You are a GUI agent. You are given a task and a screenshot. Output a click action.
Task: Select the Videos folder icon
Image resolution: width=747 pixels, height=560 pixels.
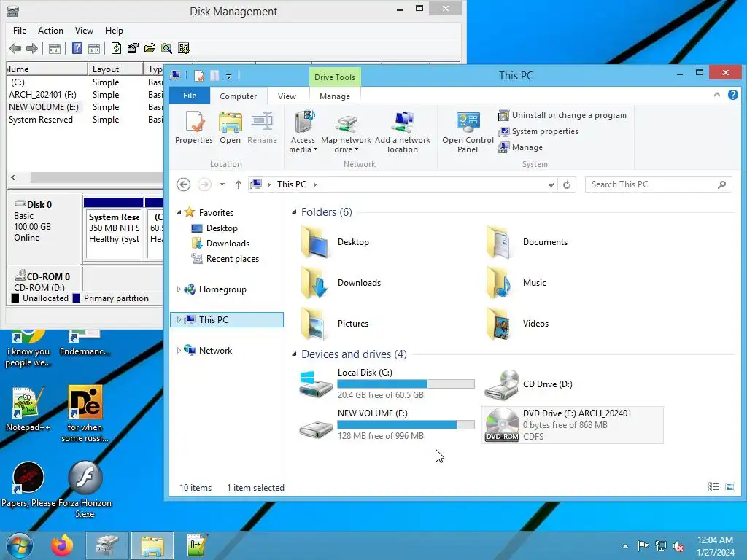(499, 324)
